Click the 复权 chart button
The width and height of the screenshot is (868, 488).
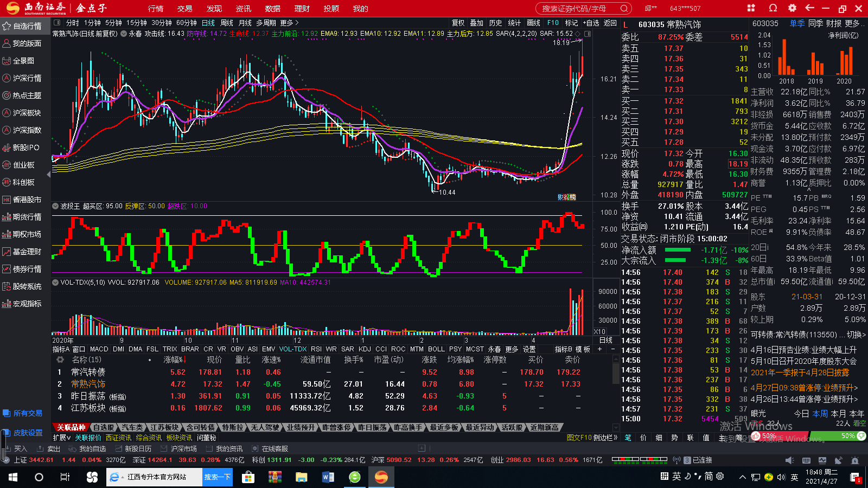click(458, 23)
